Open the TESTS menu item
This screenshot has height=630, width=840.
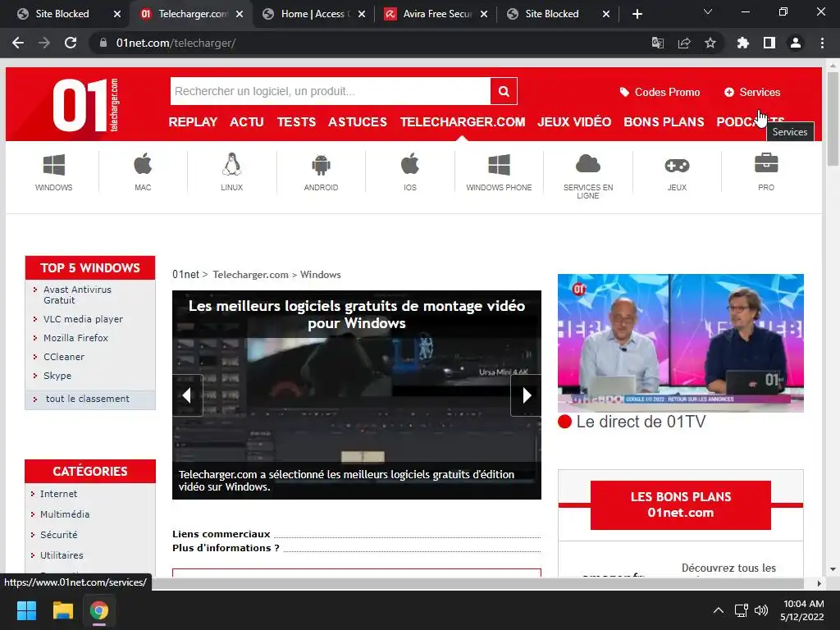296,122
